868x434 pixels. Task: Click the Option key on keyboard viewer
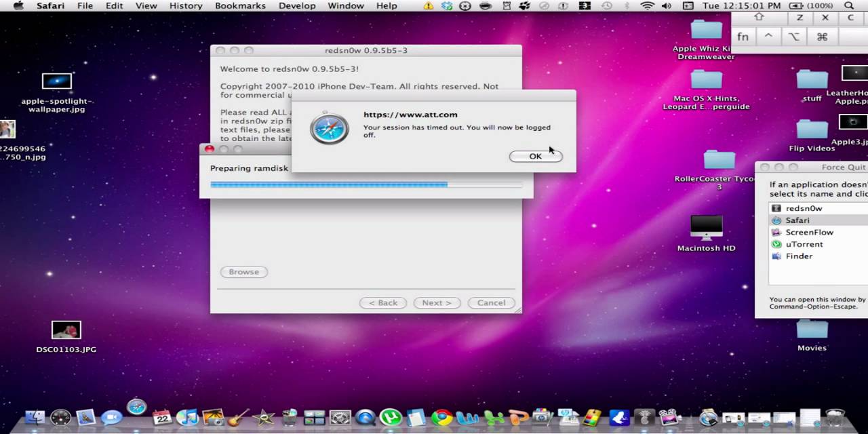click(794, 37)
